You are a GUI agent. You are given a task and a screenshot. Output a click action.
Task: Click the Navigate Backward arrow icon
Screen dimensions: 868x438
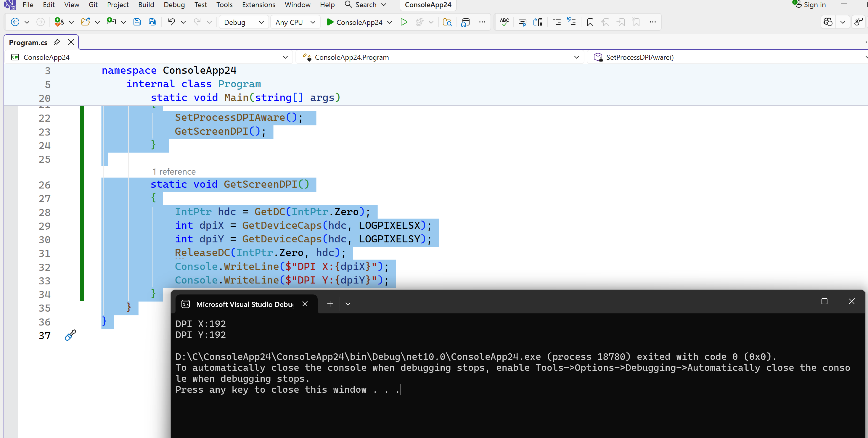coord(15,22)
